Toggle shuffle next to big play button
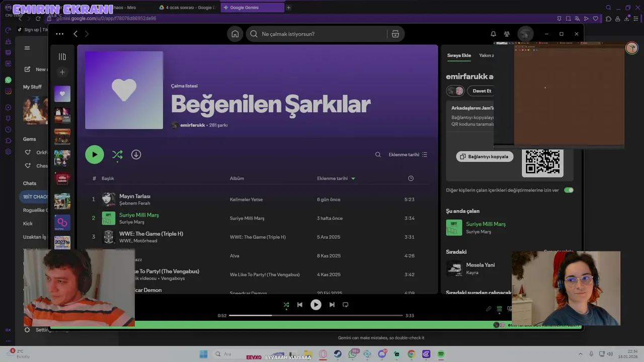 point(117,154)
